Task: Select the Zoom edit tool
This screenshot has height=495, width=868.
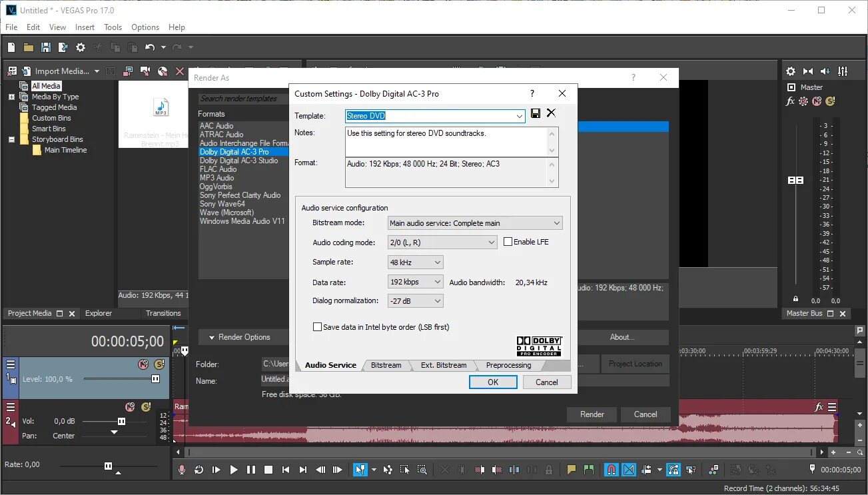Action: pyautogui.click(x=422, y=470)
